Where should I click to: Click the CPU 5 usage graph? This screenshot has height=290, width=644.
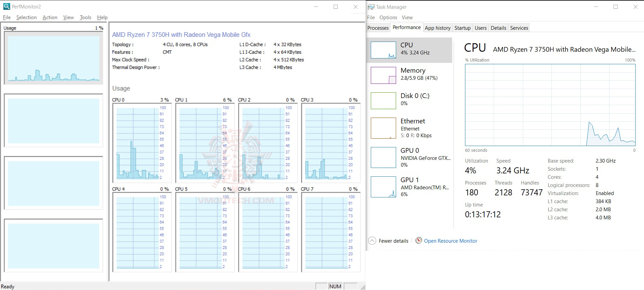point(205,232)
